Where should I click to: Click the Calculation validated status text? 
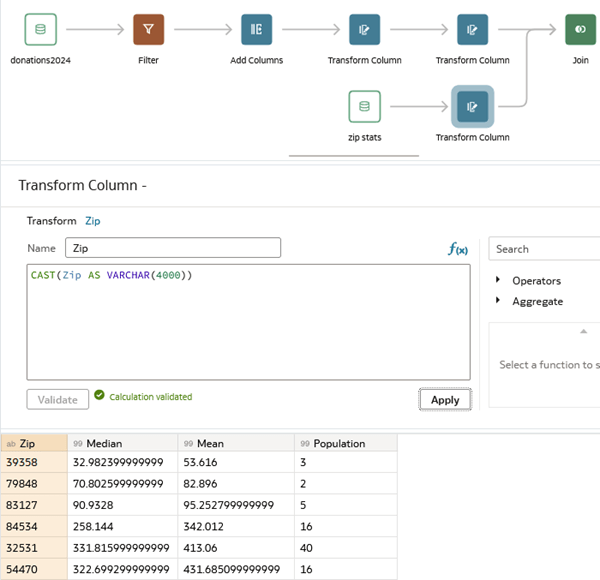pos(151,397)
